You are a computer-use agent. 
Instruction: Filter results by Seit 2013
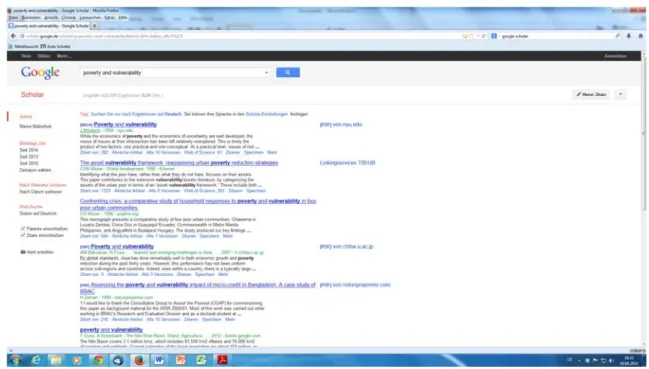click(29, 157)
